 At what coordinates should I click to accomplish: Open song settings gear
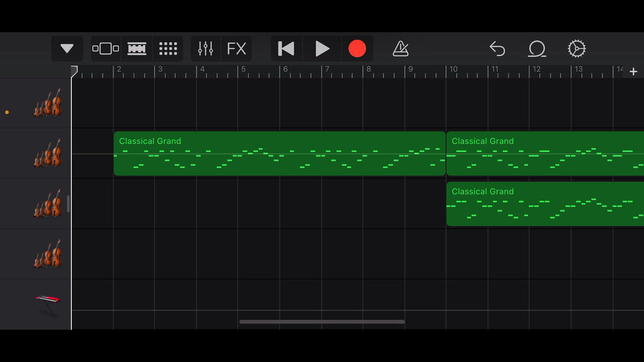coord(577,48)
